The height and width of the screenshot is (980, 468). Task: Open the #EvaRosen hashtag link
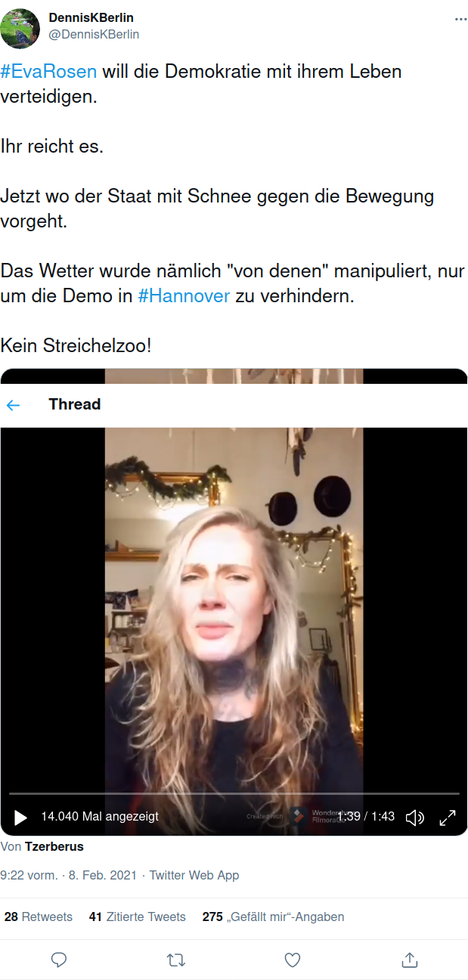(x=49, y=72)
